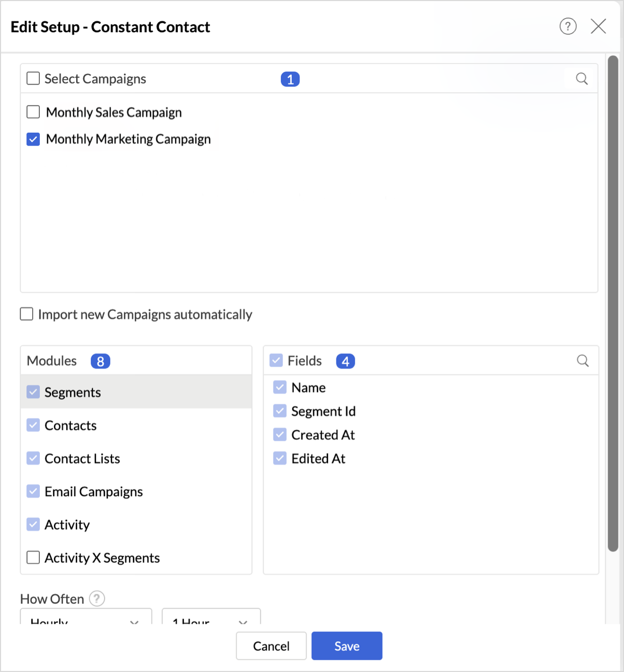Check the Activity X Segments module
The image size is (624, 672).
pos(33,558)
